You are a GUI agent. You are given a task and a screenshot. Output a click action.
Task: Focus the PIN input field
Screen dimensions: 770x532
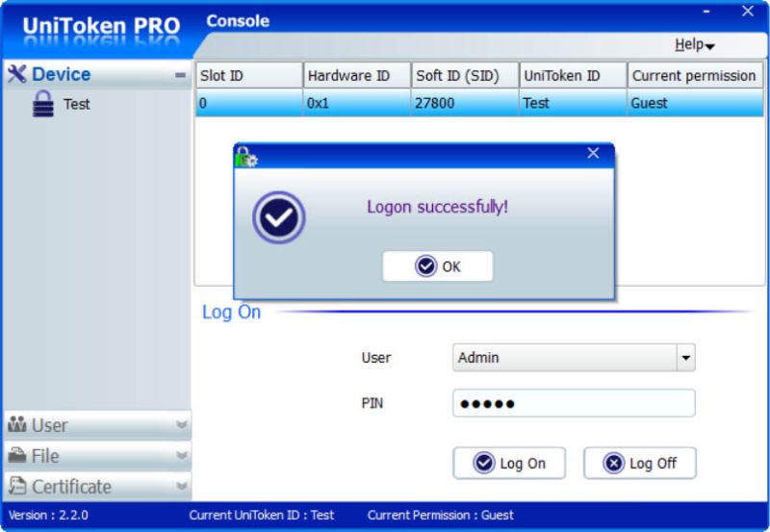point(574,403)
